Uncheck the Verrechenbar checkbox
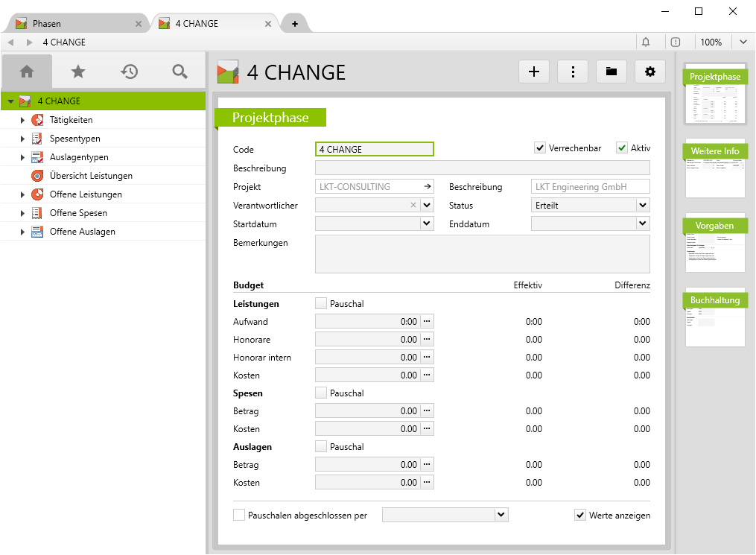This screenshot has width=756, height=555. tap(540, 148)
